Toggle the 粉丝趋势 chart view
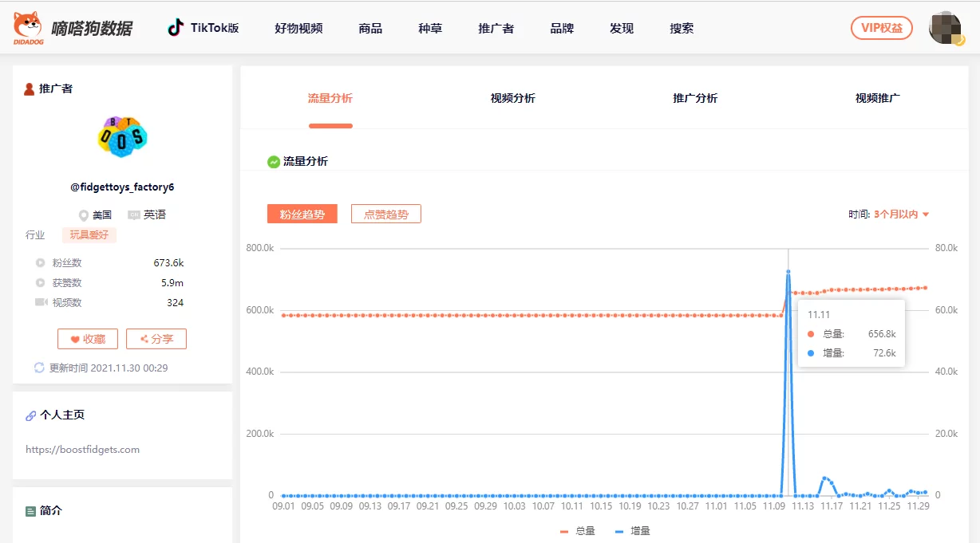The image size is (980, 543). [x=302, y=214]
